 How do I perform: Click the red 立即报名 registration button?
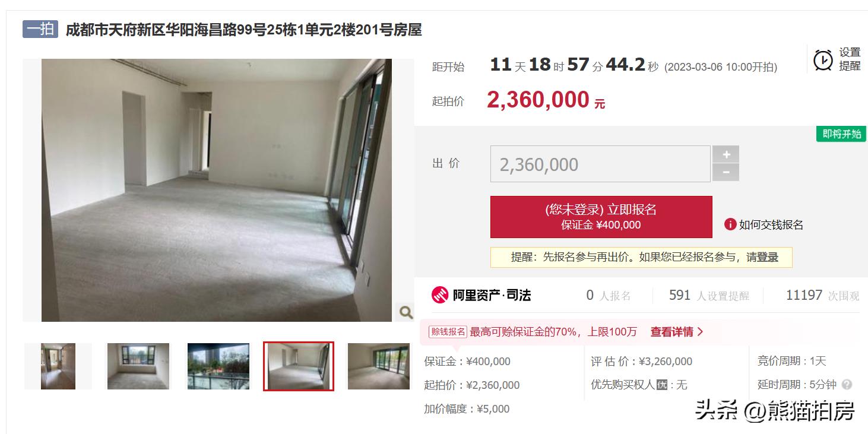click(601, 217)
